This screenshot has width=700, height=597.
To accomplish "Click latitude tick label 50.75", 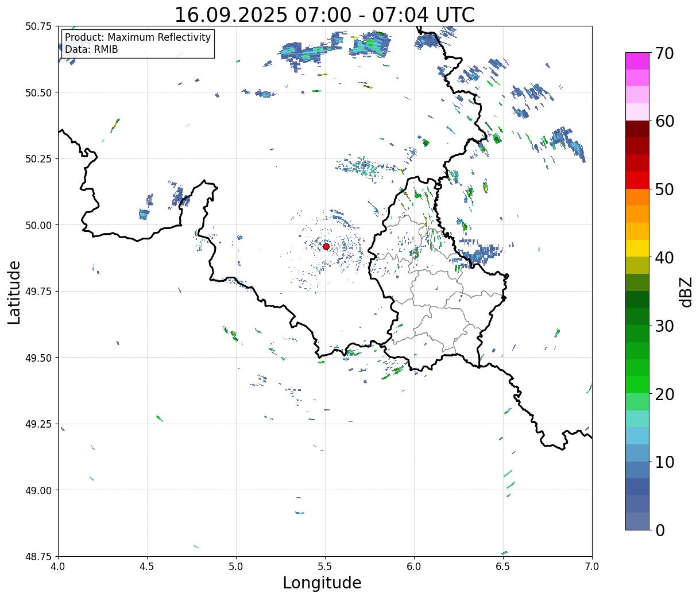I will (x=38, y=26).
